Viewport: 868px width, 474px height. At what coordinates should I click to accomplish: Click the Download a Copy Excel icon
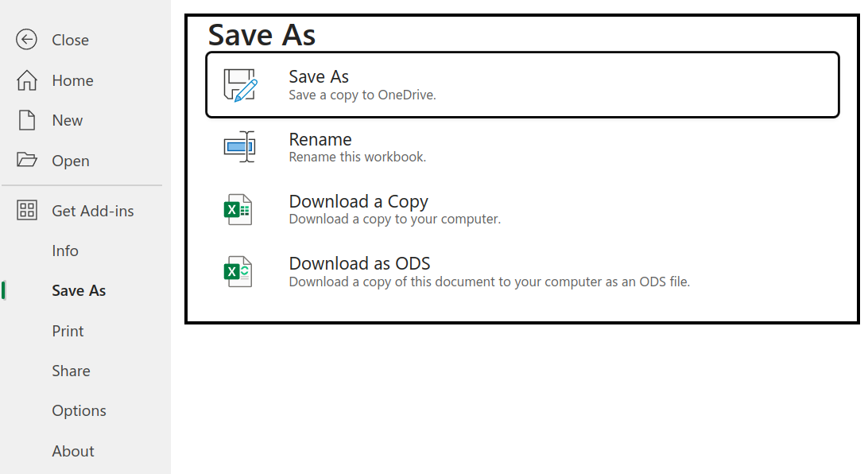coord(241,208)
